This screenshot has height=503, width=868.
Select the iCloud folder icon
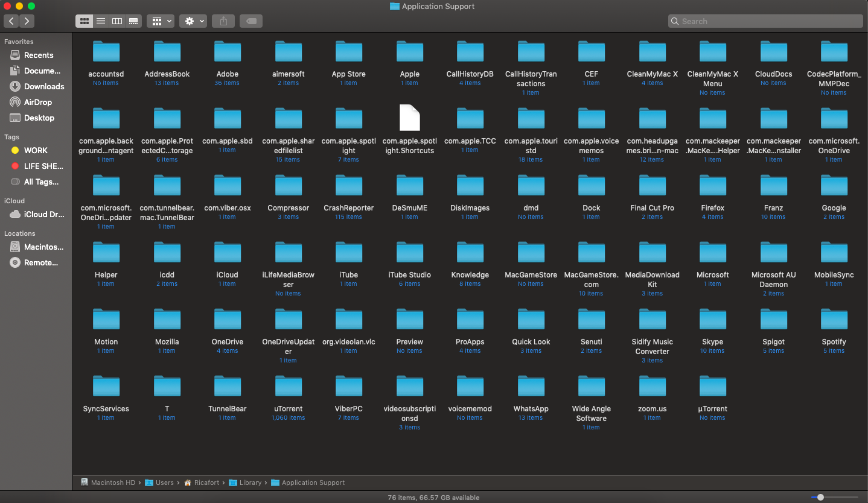228,253
